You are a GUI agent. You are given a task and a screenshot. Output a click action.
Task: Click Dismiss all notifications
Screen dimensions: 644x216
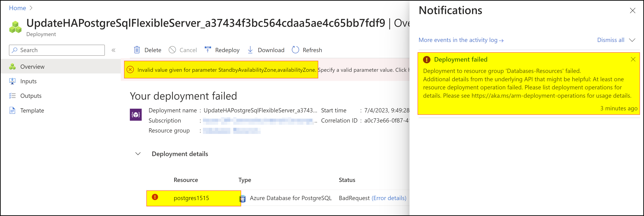611,40
